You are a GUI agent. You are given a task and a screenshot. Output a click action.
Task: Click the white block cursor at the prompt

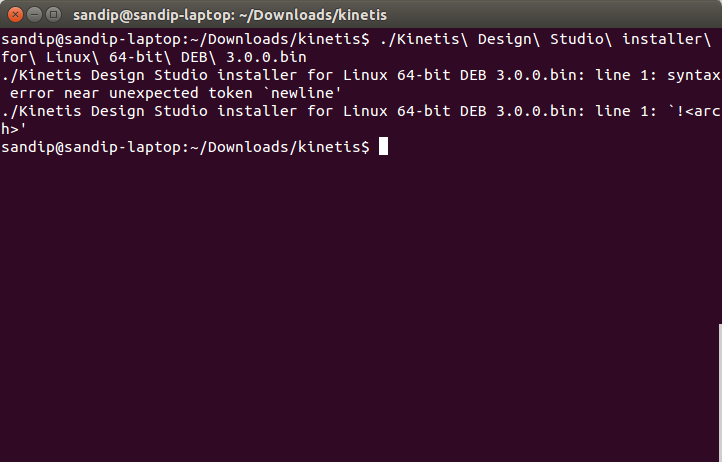383,147
